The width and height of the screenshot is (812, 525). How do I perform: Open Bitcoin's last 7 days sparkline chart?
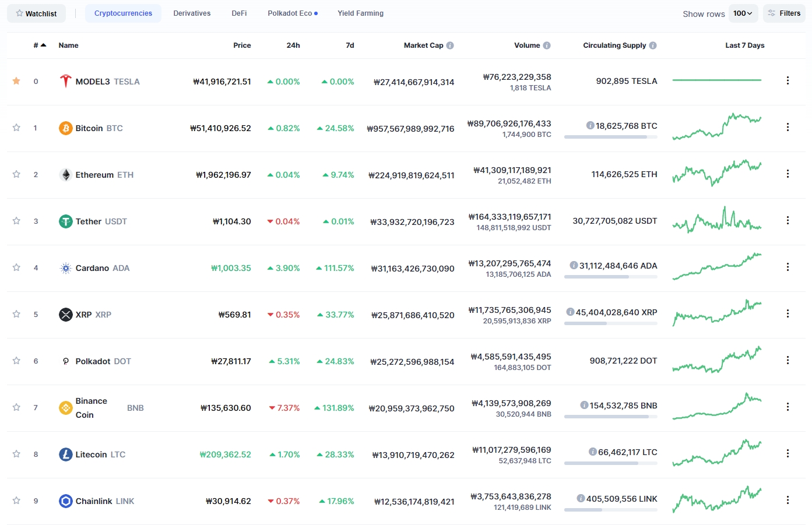pyautogui.click(x=717, y=127)
